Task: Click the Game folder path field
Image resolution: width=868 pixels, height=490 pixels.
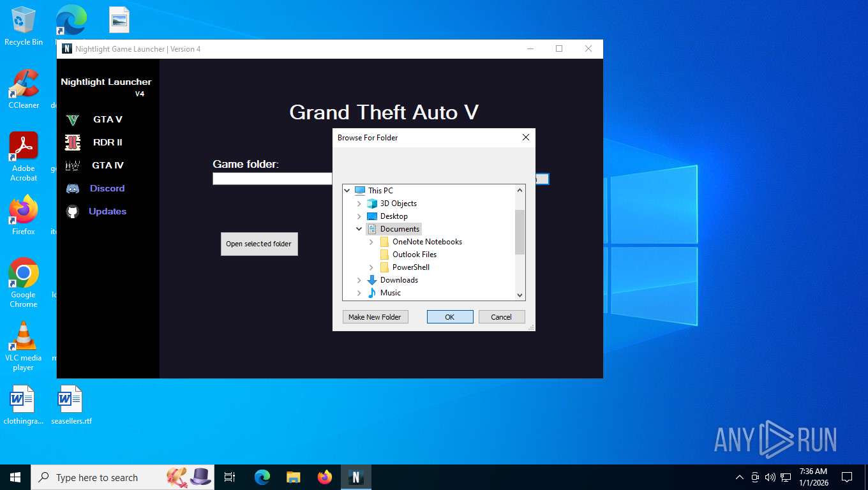Action: click(273, 179)
